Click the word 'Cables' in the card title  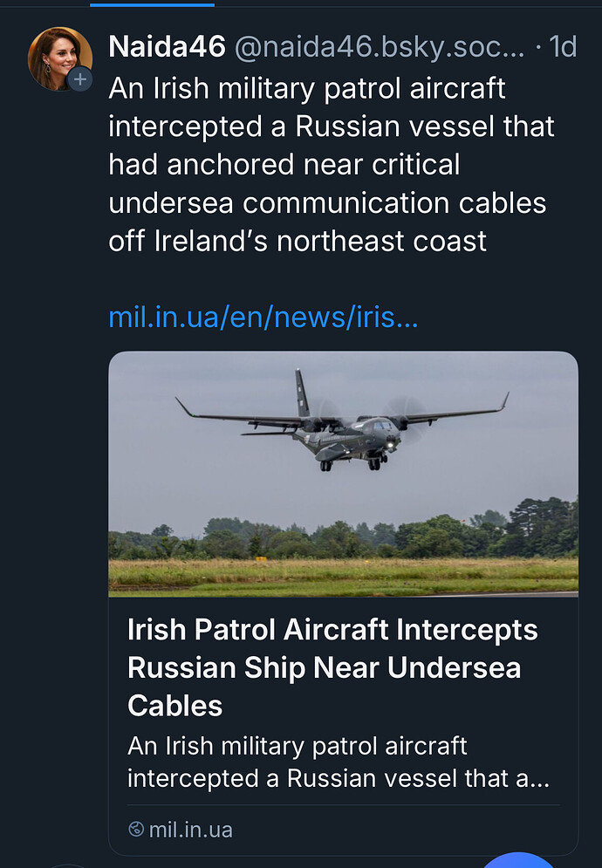[175, 706]
